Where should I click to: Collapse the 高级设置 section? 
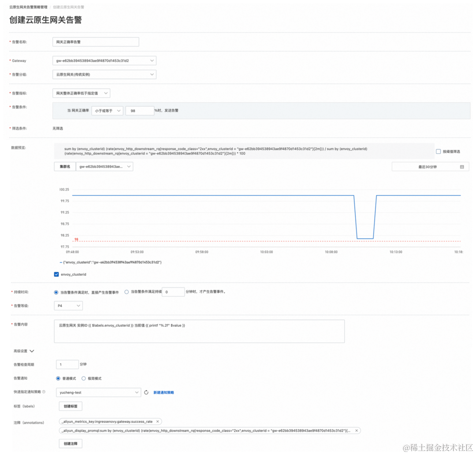24,351
